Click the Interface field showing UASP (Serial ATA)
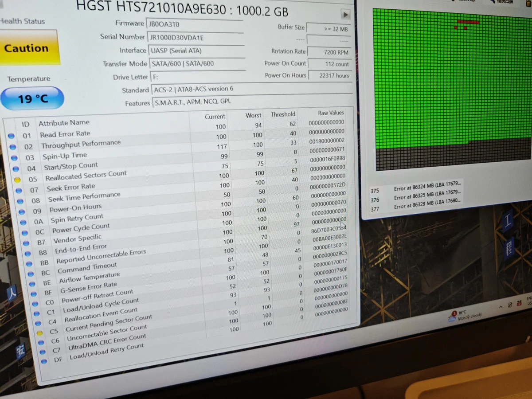This screenshot has height=399, width=532. 196,51
